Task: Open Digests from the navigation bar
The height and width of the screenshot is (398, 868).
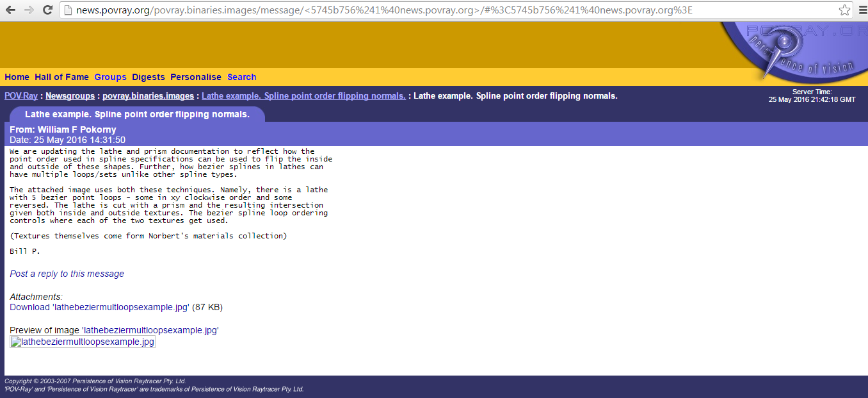Action: pos(149,77)
